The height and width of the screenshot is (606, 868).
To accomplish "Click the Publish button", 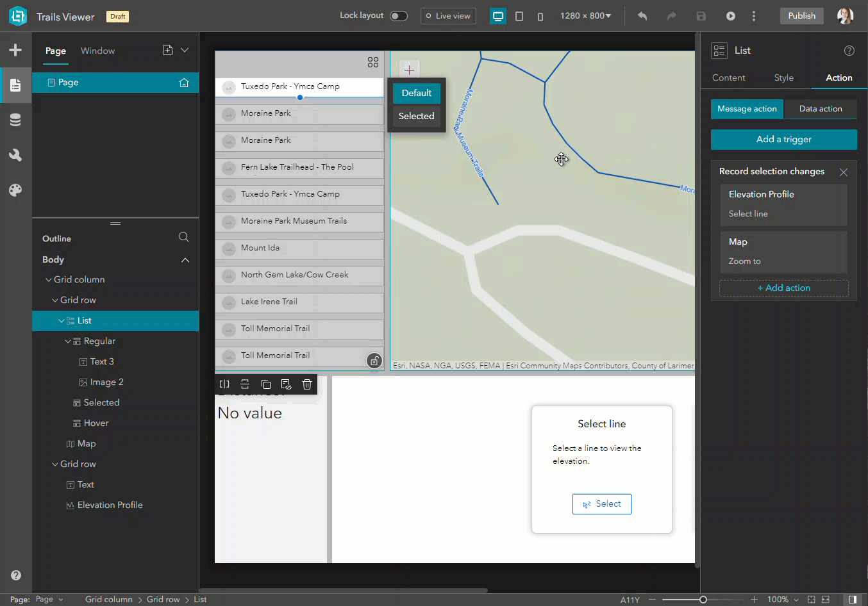I will [x=802, y=16].
